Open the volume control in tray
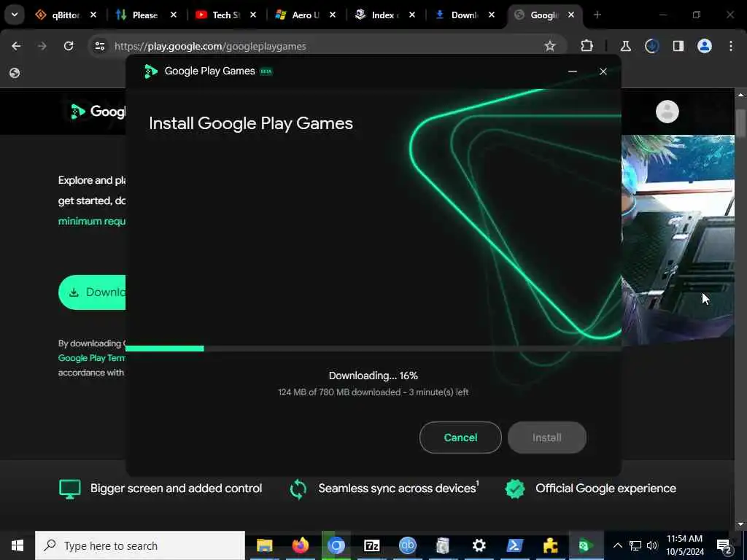Image resolution: width=747 pixels, height=560 pixels. (x=652, y=545)
